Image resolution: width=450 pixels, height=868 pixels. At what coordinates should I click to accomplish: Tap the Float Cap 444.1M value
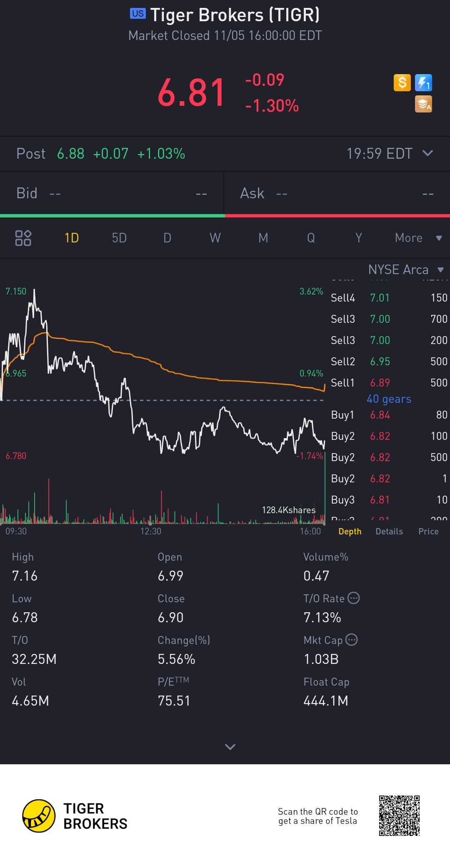click(x=326, y=701)
